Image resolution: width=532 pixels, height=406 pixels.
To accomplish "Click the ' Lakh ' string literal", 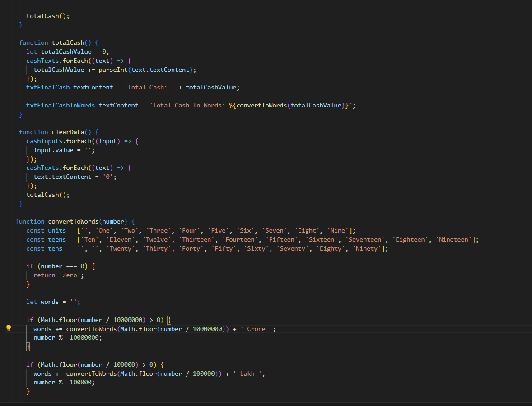I will coord(247,373).
